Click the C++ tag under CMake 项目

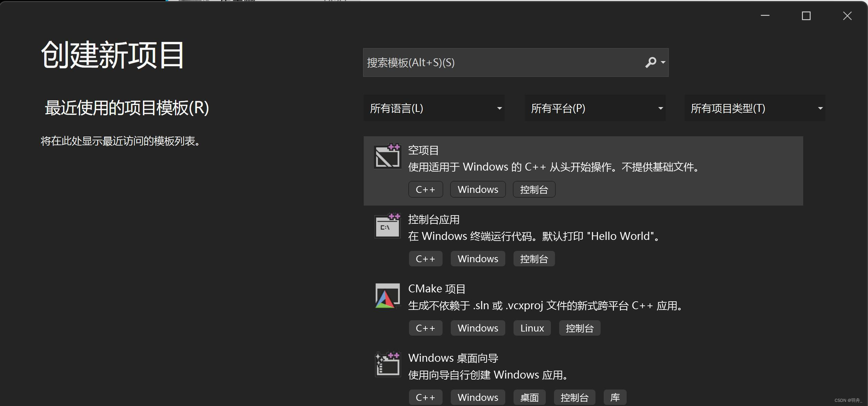tap(425, 328)
